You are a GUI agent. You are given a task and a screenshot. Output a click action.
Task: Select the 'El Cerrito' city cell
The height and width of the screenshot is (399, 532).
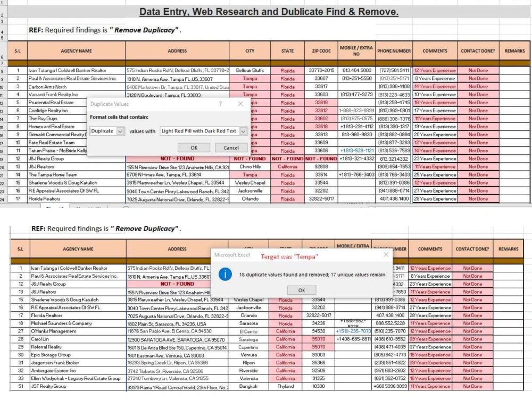(248, 331)
